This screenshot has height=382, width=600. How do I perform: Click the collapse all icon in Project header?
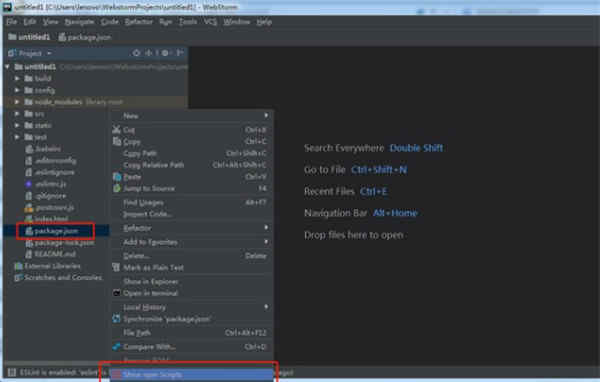(149, 53)
